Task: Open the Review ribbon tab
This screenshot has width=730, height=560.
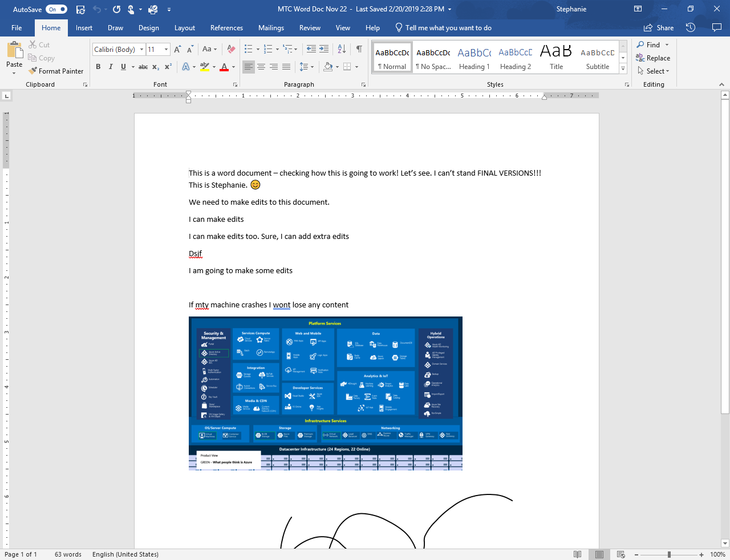Action: [310, 27]
